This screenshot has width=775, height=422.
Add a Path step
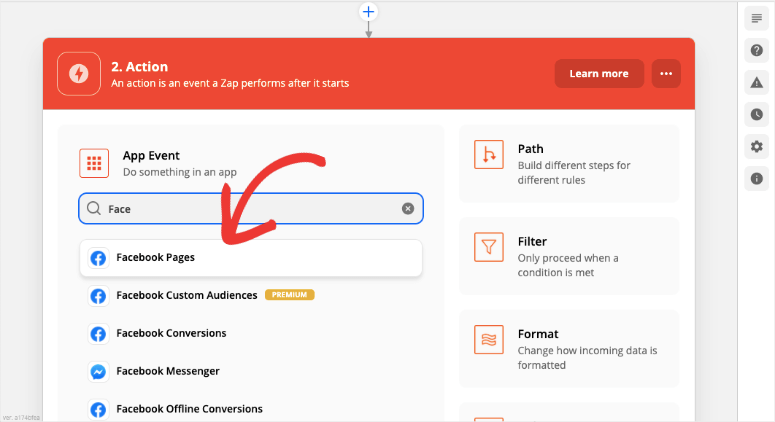(x=569, y=164)
